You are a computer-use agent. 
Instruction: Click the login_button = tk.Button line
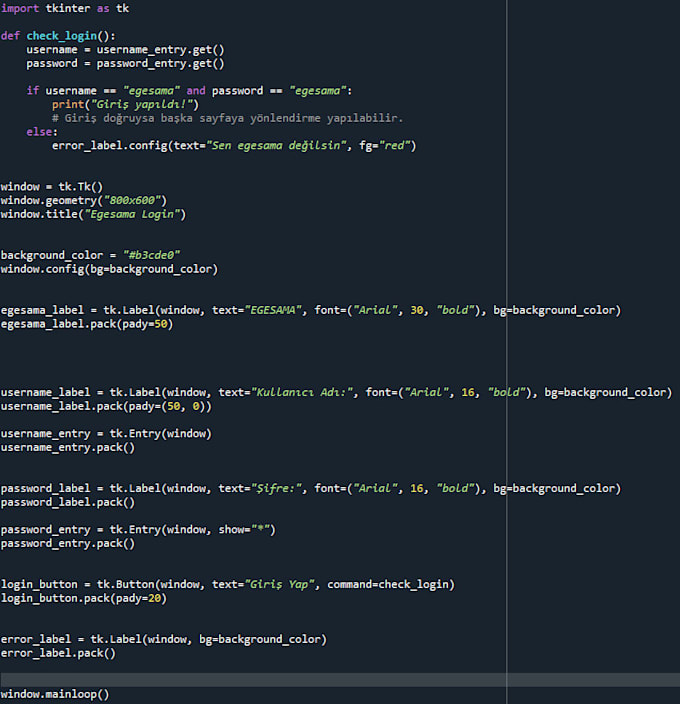tap(228, 585)
